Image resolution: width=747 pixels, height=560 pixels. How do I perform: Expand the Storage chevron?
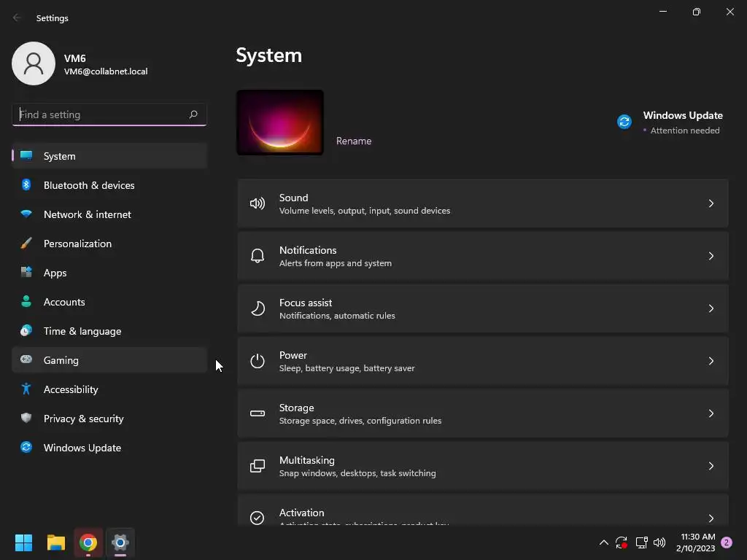pos(711,413)
